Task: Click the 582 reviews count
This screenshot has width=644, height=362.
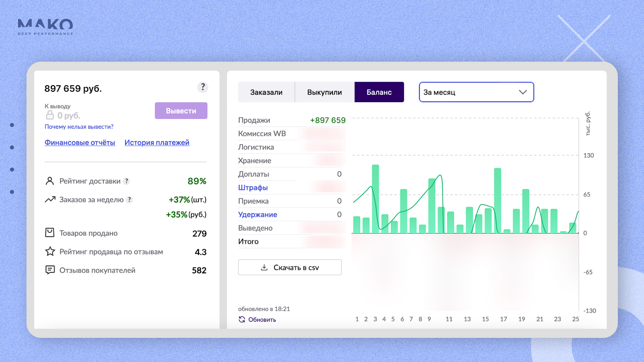Action: point(199,270)
